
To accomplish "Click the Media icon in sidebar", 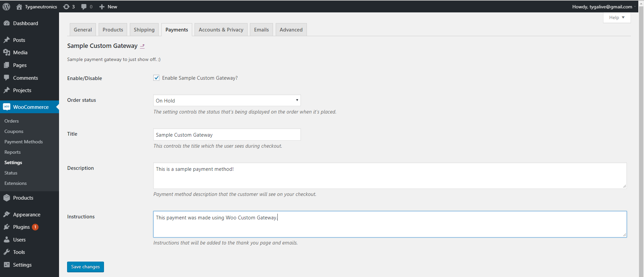I will click(x=7, y=53).
